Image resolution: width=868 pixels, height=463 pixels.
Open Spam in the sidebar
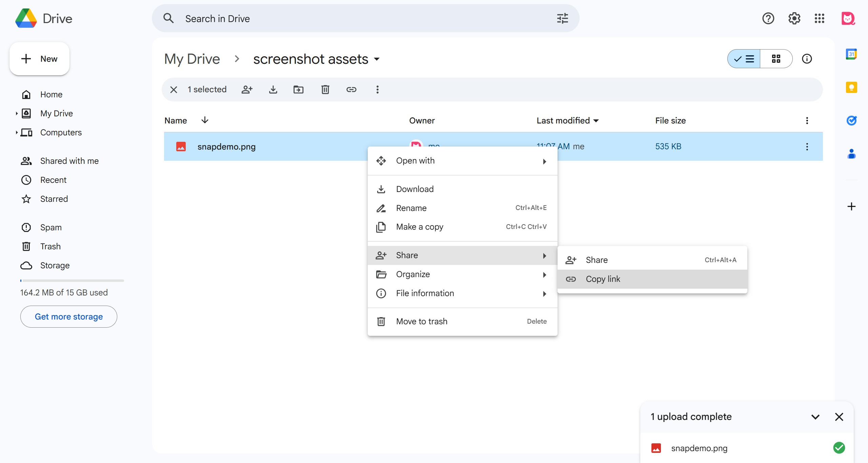coord(51,227)
